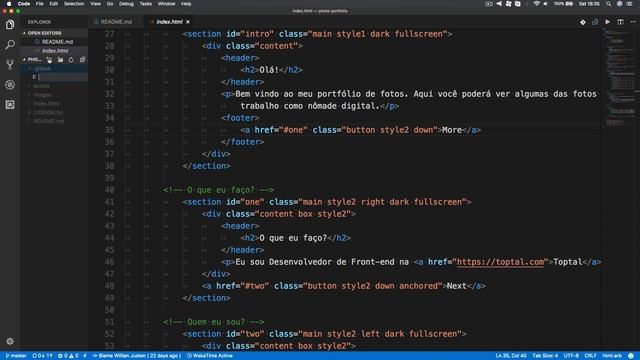640x360 pixels.
Task: Open the Explorer view in the activity bar
Action: pyautogui.click(x=10, y=24)
